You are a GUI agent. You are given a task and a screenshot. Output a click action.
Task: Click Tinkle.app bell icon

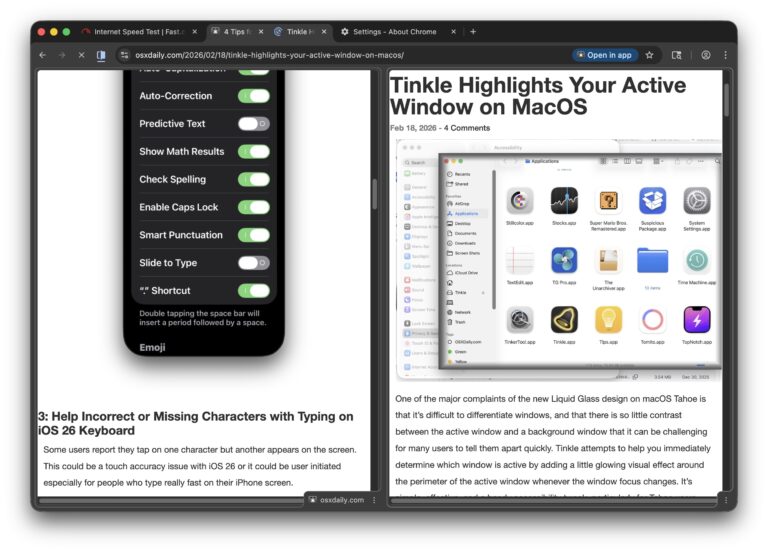tap(564, 320)
